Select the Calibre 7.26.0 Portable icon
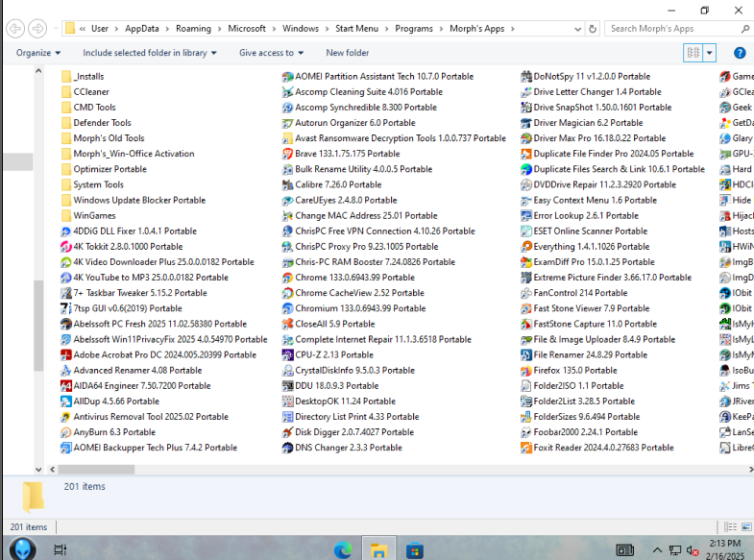The height and width of the screenshot is (560, 754). (287, 184)
